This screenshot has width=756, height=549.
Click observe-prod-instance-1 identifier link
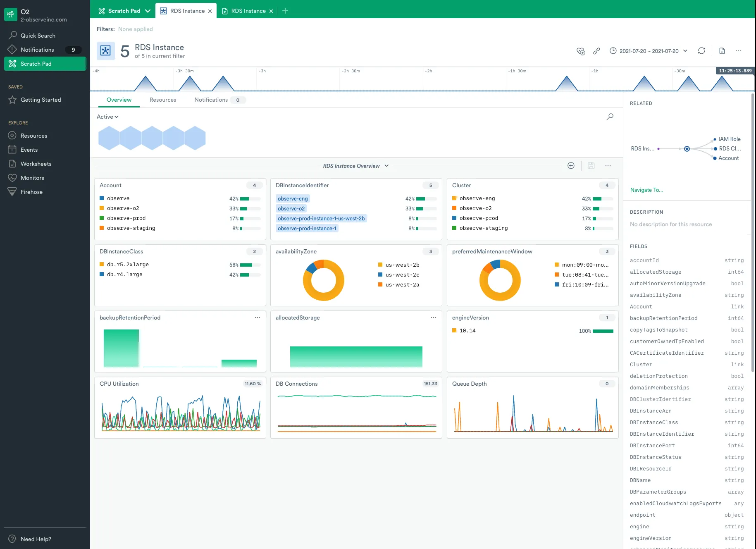[307, 229]
